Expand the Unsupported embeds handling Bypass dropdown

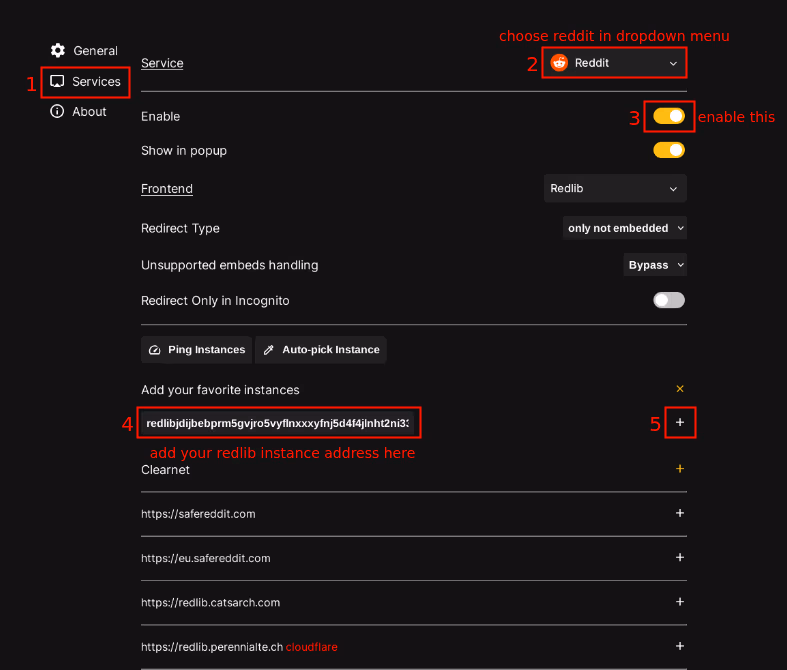[655, 265]
